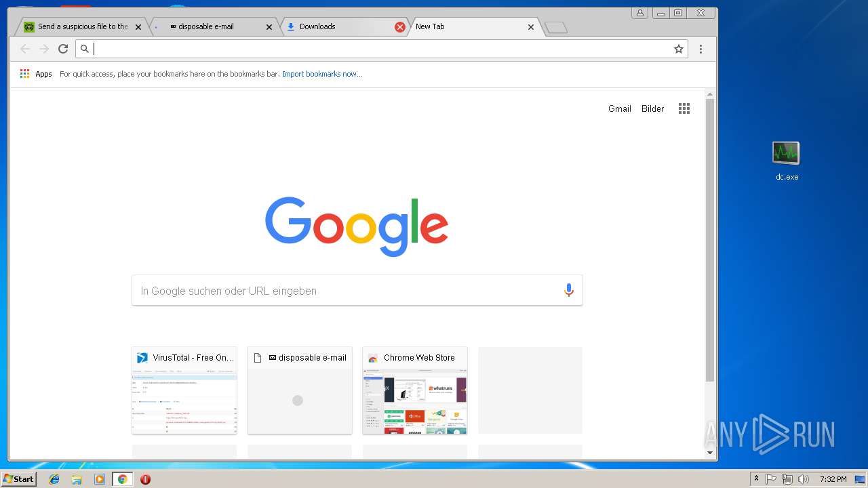
Task: Start voice search with the microphone icon
Action: [x=568, y=290]
